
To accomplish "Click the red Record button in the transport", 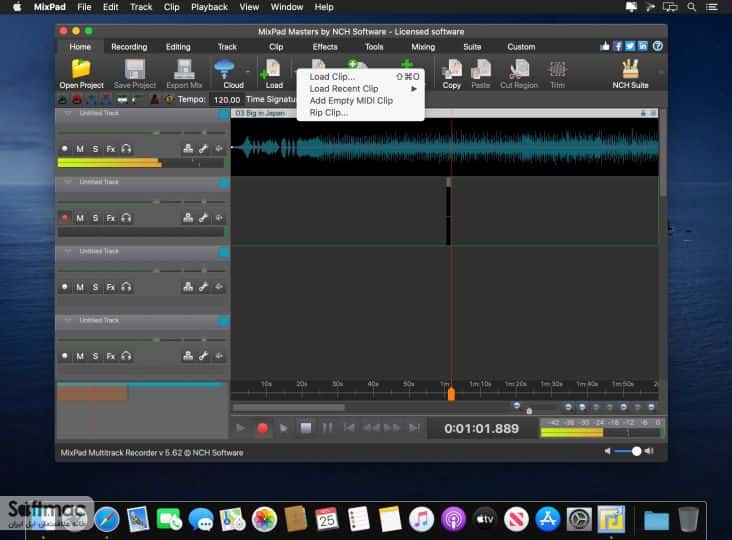I will pyautogui.click(x=262, y=428).
